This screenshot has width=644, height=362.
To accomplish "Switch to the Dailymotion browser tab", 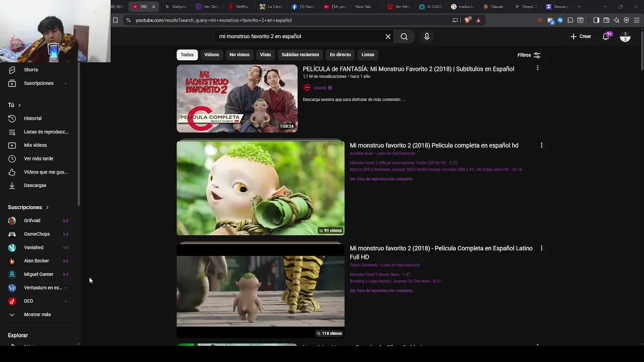I will pos(176,7).
